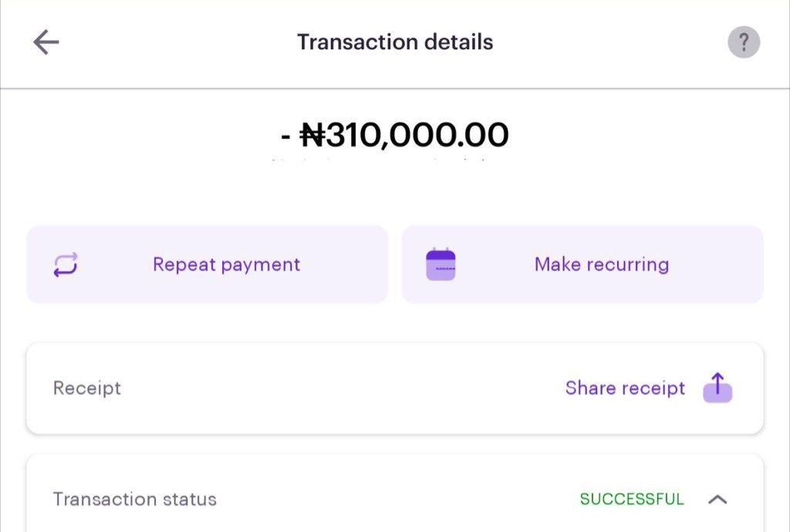Click blank area inside Transaction status card
The height and width of the screenshot is (532, 790).
[x=386, y=500]
